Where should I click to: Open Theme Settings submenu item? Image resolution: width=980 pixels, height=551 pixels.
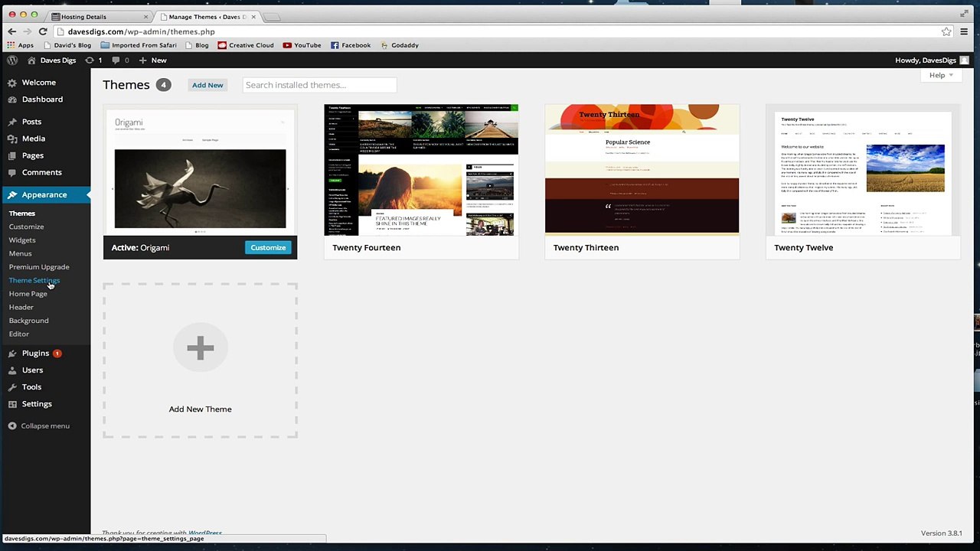pos(34,280)
